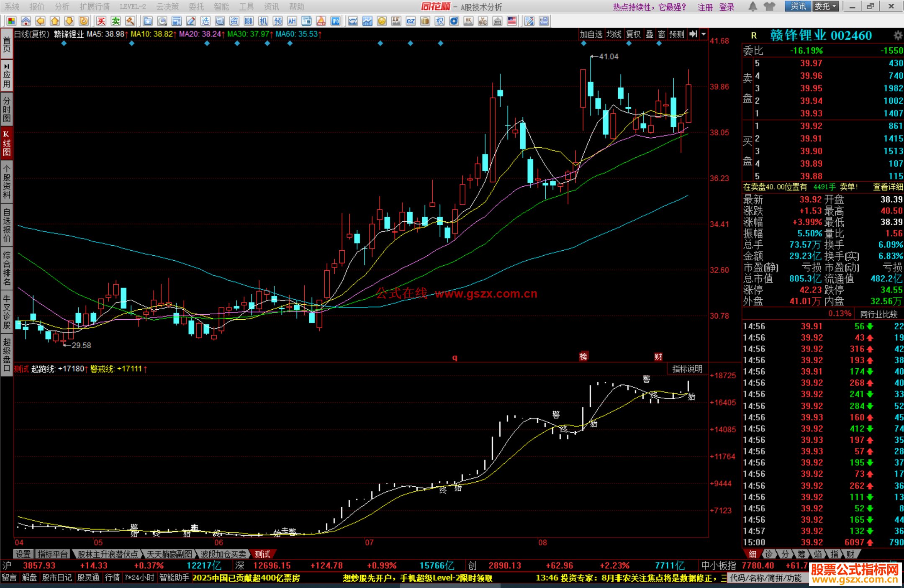Viewport: 904px width, 588px height.
Task: Toggle the 复权 price adjustment button
Action: click(x=633, y=34)
